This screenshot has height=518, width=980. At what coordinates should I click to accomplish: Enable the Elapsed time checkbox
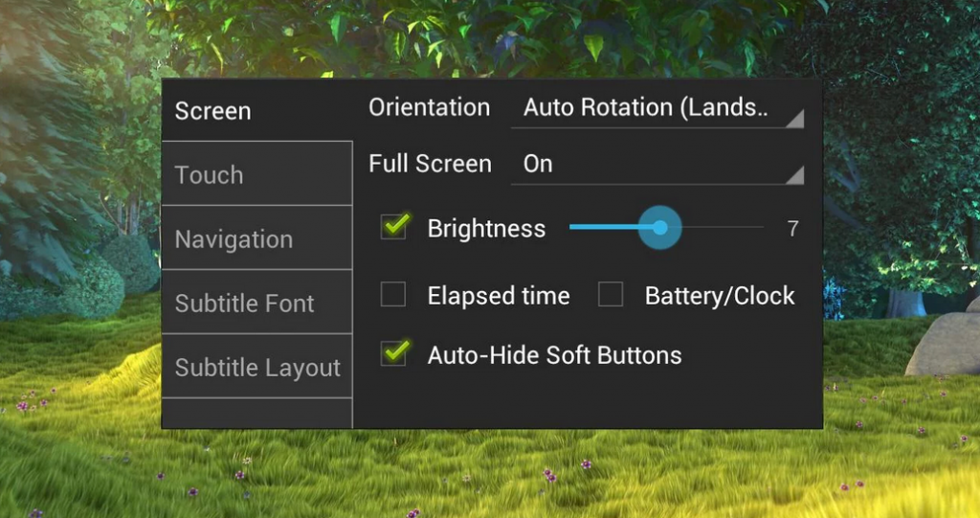(393, 296)
